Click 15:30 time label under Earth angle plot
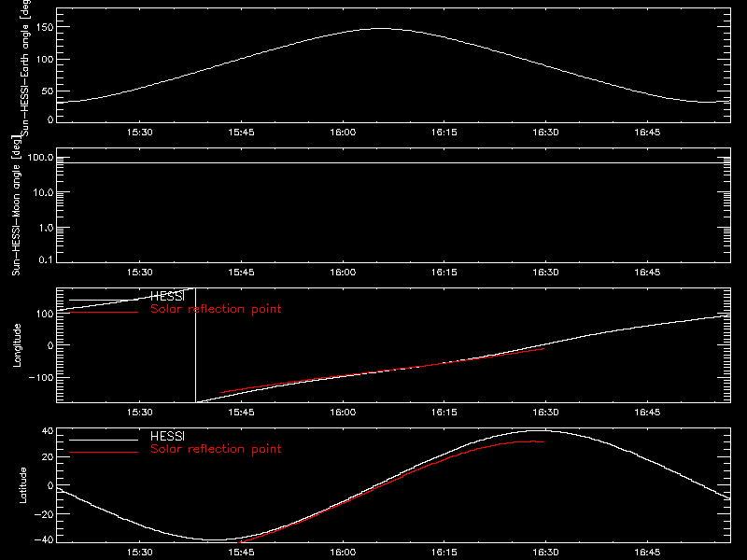 (139, 133)
